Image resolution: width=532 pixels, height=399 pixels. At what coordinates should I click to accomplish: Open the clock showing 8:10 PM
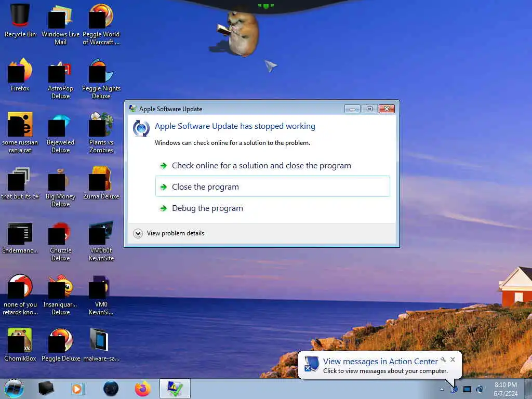[x=506, y=389]
